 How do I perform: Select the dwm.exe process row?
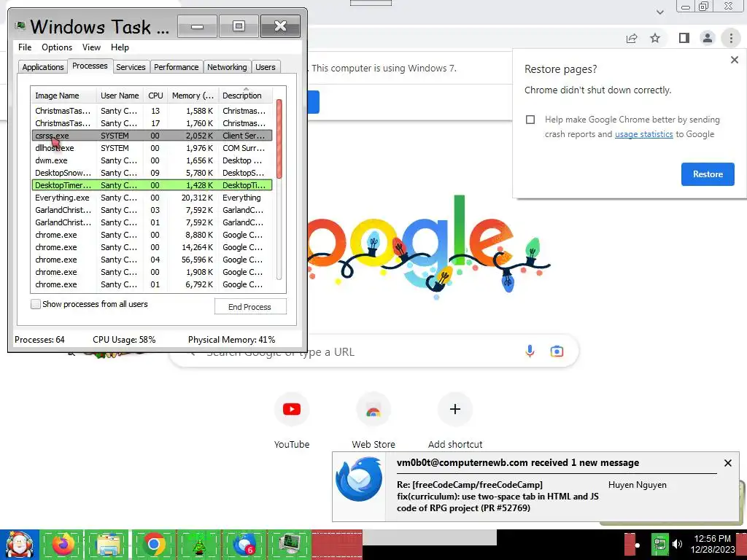point(152,160)
